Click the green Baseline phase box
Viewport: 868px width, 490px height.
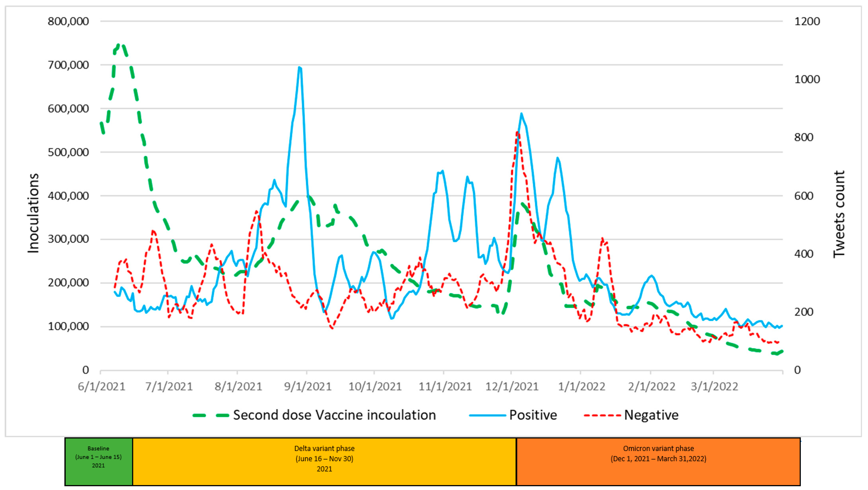pyautogui.click(x=98, y=461)
